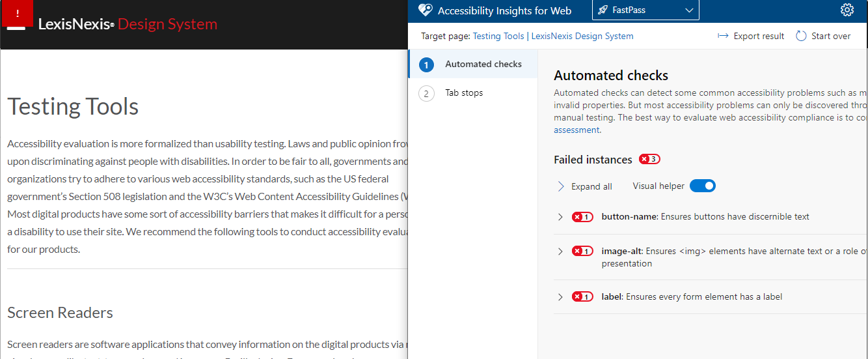
Task: Click the Export result arrow icon
Action: (x=723, y=36)
